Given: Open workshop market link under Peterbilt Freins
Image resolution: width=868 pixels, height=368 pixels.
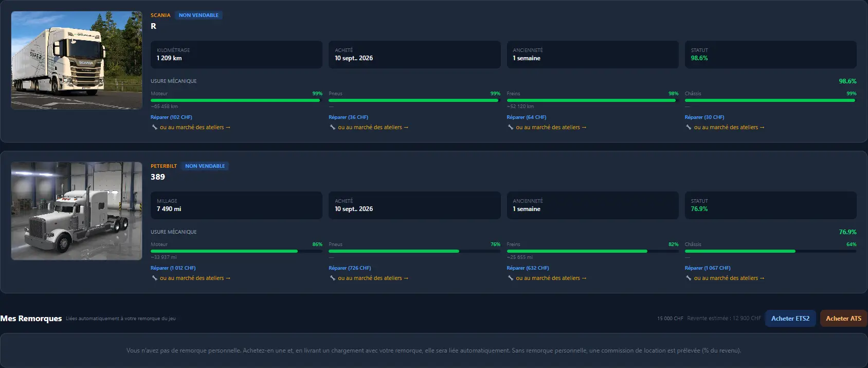Looking at the screenshot, I should click(551, 278).
